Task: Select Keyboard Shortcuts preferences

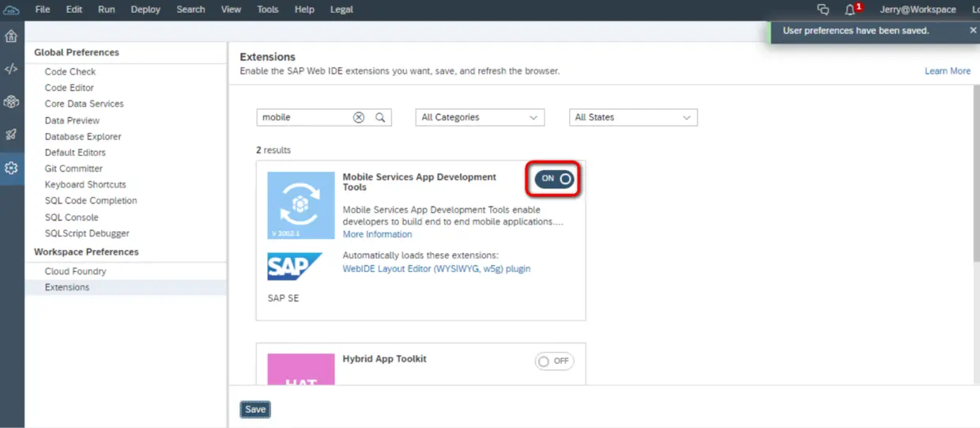Action: [x=85, y=184]
